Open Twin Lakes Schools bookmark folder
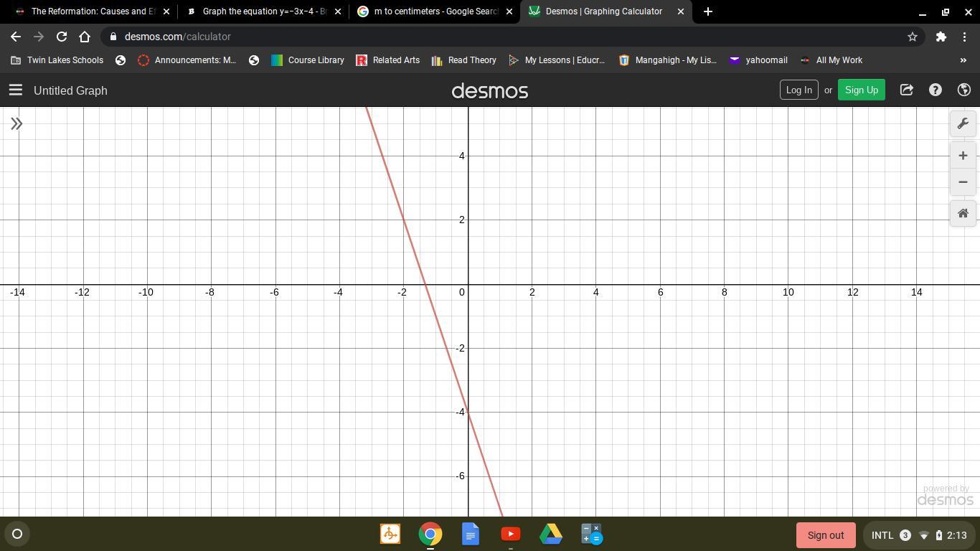This screenshot has height=551, width=980. [57, 60]
